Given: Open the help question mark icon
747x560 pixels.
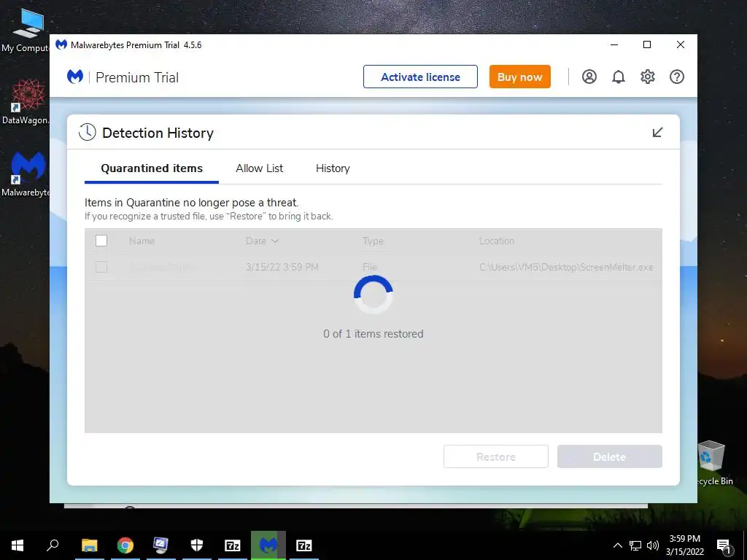Looking at the screenshot, I should coord(676,77).
